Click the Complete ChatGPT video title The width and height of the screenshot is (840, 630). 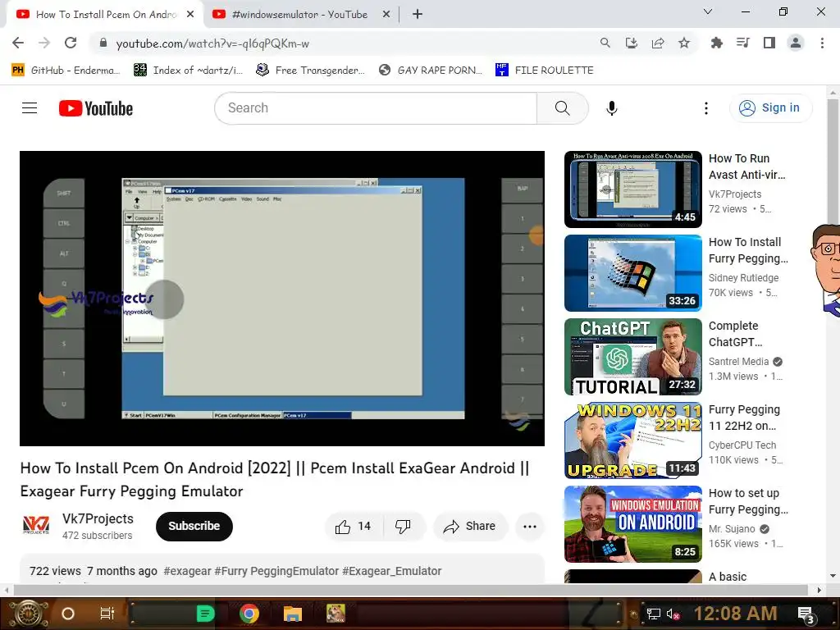(x=735, y=334)
